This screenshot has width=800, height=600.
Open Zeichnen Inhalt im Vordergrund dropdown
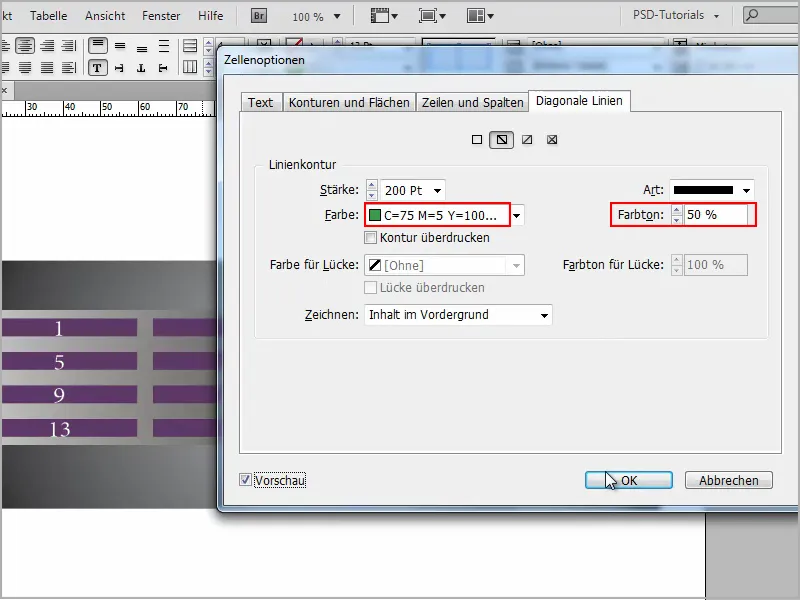[x=544, y=315]
